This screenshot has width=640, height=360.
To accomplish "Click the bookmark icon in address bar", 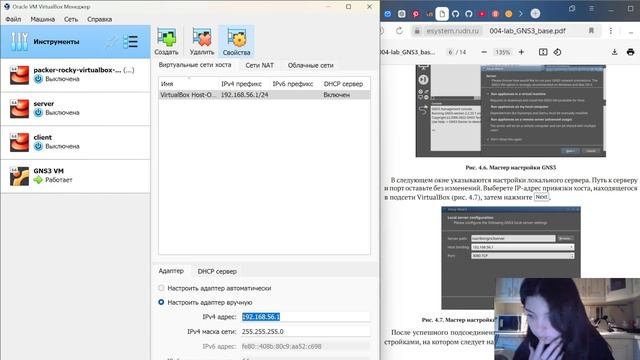I will pos(591,31).
